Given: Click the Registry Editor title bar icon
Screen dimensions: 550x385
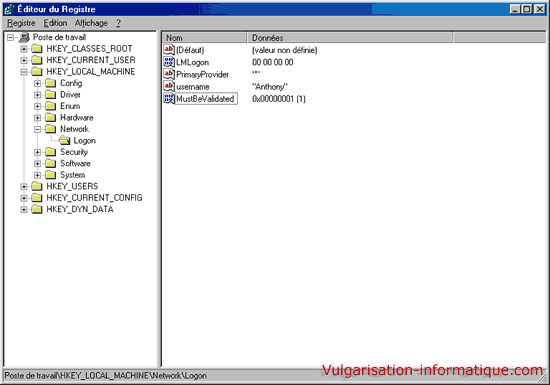Looking at the screenshot, I should click(9, 9).
